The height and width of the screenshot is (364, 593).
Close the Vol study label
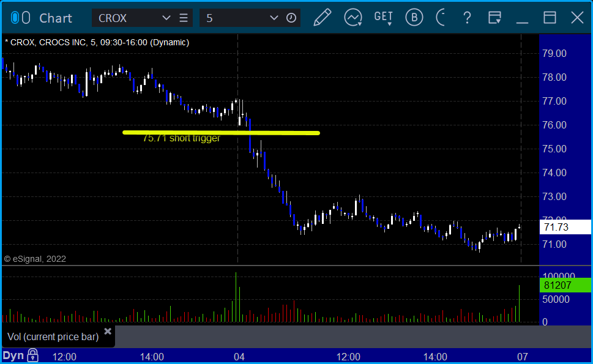click(x=108, y=332)
